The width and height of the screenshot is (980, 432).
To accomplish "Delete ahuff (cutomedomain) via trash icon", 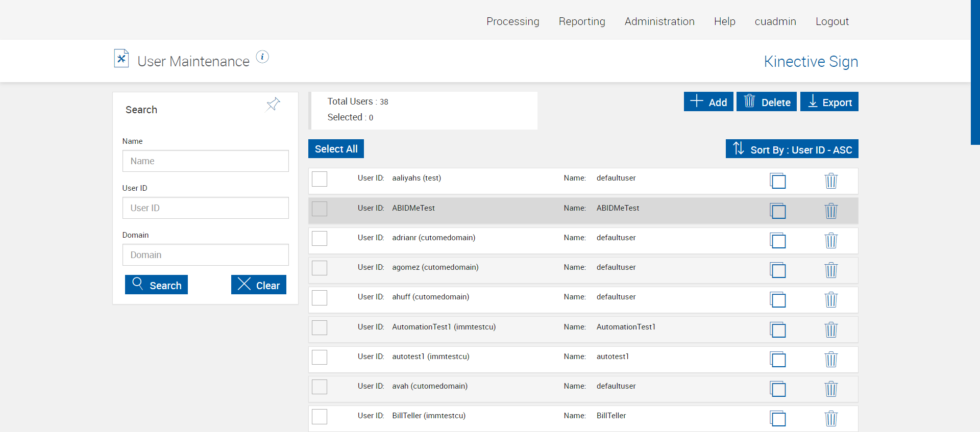I will point(831,299).
